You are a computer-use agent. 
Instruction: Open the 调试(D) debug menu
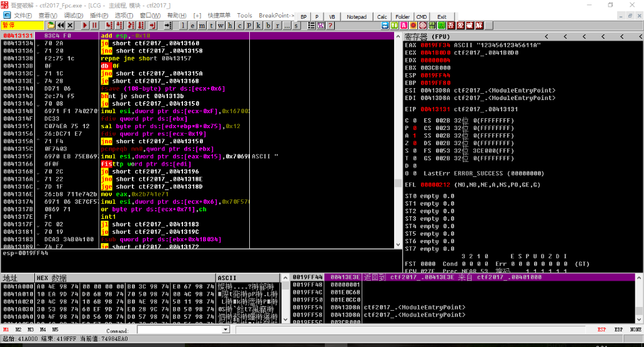pos(73,16)
